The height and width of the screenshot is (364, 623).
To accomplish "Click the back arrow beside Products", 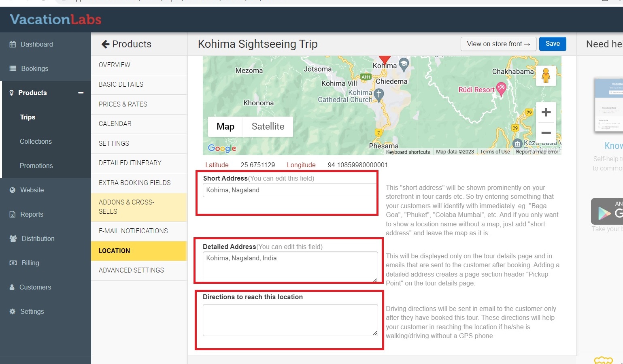I will 106,44.
